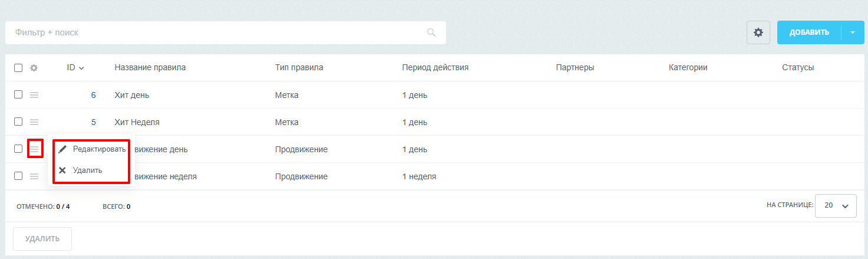Select Удалить in the context menu
This screenshot has height=259, width=868.
pyautogui.click(x=87, y=171)
